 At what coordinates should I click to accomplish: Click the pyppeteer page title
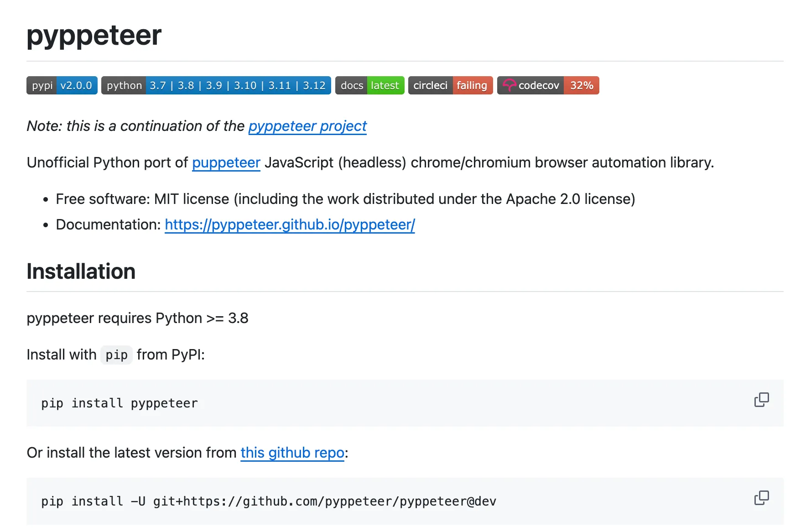pyautogui.click(x=94, y=36)
